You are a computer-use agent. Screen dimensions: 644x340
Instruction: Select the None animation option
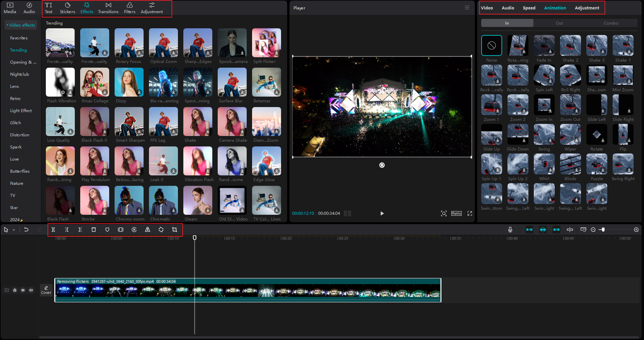(492, 45)
